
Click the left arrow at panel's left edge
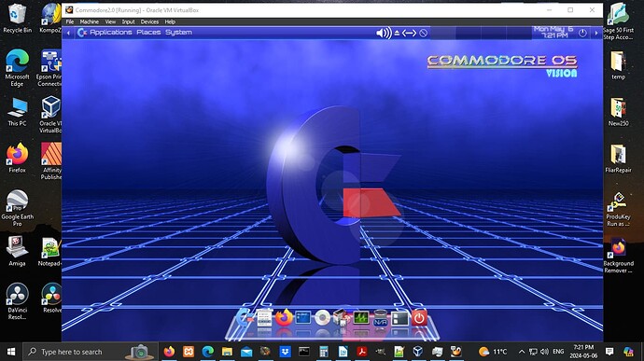coord(68,33)
